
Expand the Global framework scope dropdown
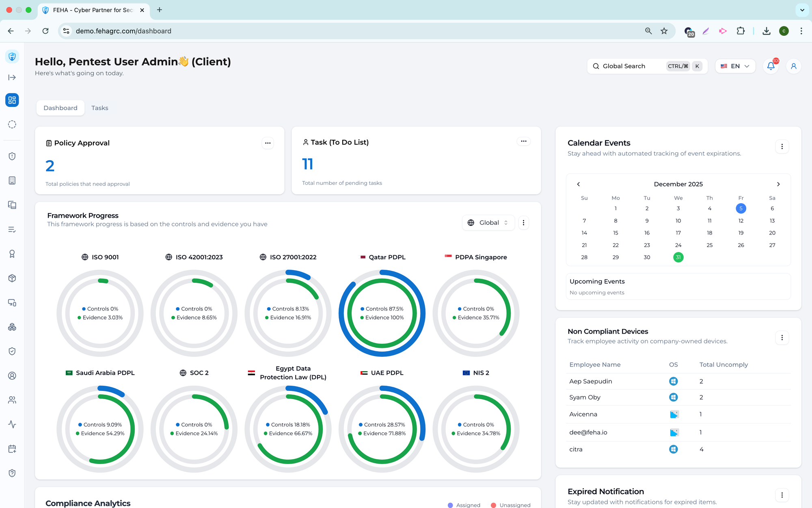(488, 223)
